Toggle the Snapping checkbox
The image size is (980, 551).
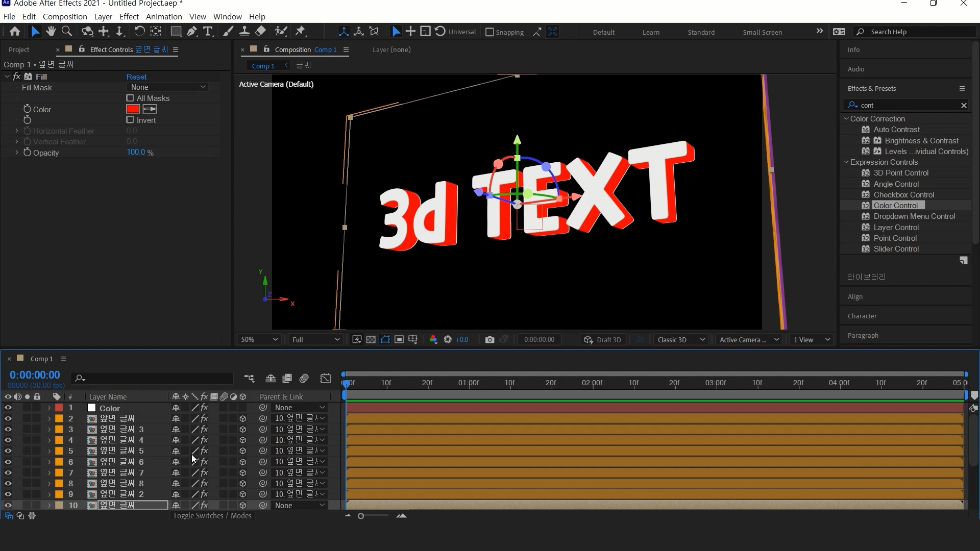[x=489, y=32]
